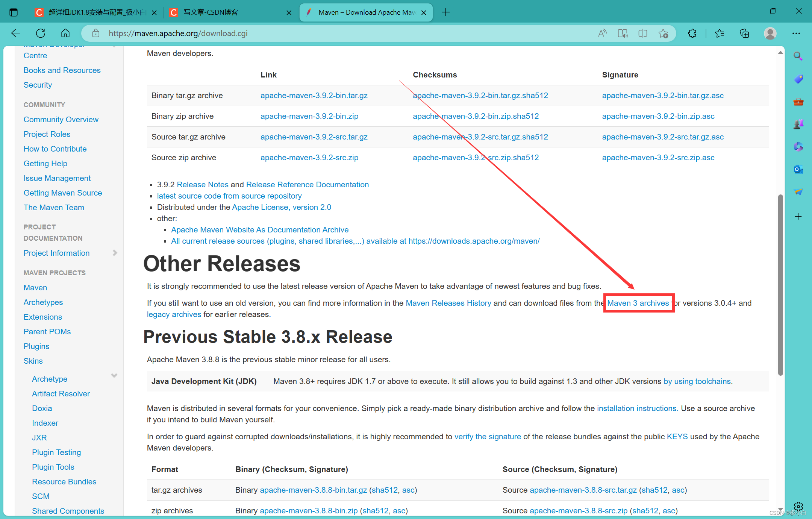Expand Project Information menu
Viewport: 812px width, 519px height.
pyautogui.click(x=115, y=253)
